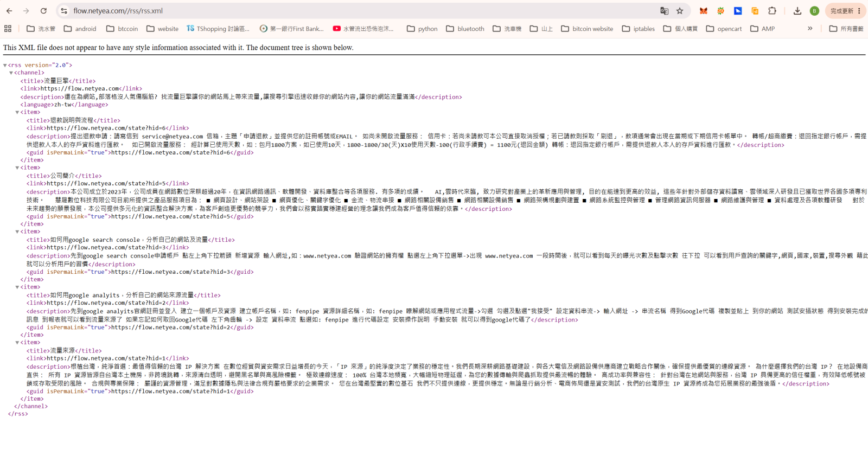Open the TShopping 討論區 bookmark
The image size is (868, 450).
pos(218,29)
